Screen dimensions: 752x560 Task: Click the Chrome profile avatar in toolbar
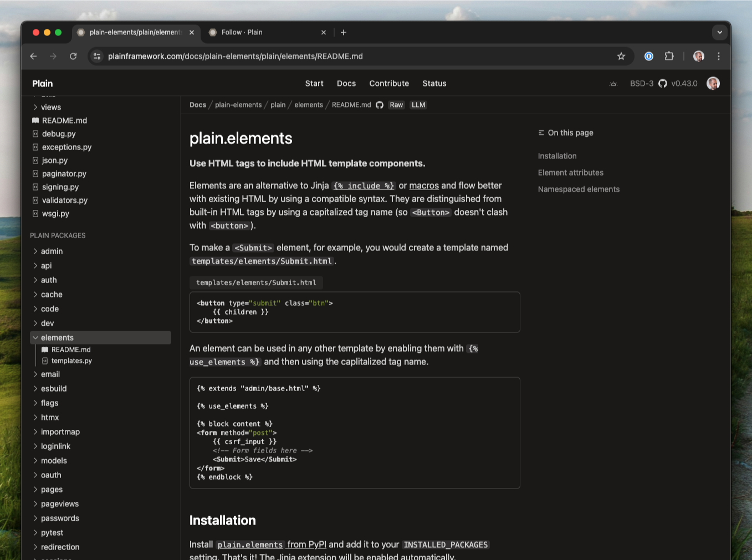(699, 56)
